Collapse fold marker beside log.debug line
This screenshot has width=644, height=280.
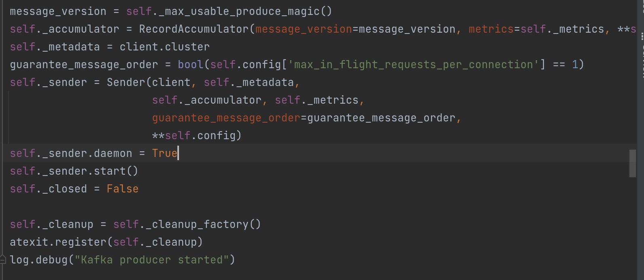coord(3,259)
